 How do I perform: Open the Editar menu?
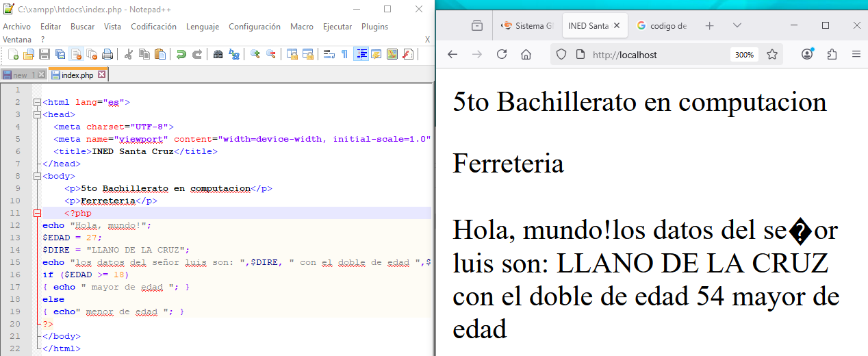tap(51, 27)
